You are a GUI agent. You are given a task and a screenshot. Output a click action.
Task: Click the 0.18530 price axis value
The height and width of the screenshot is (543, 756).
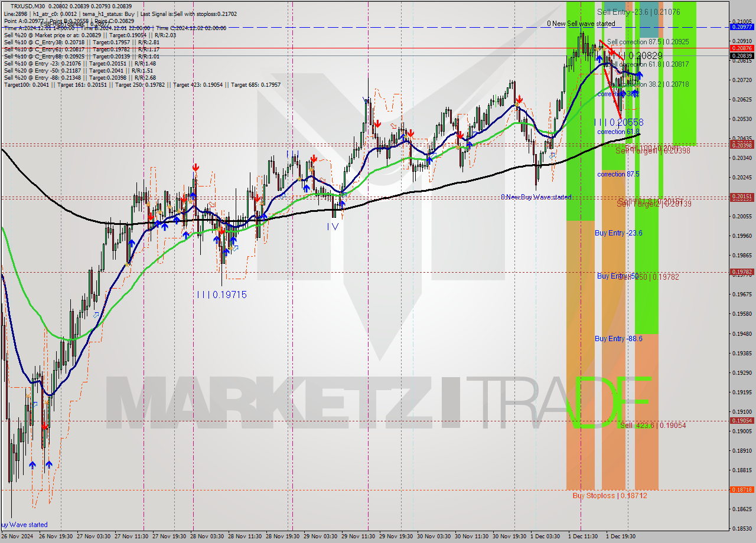742,529
